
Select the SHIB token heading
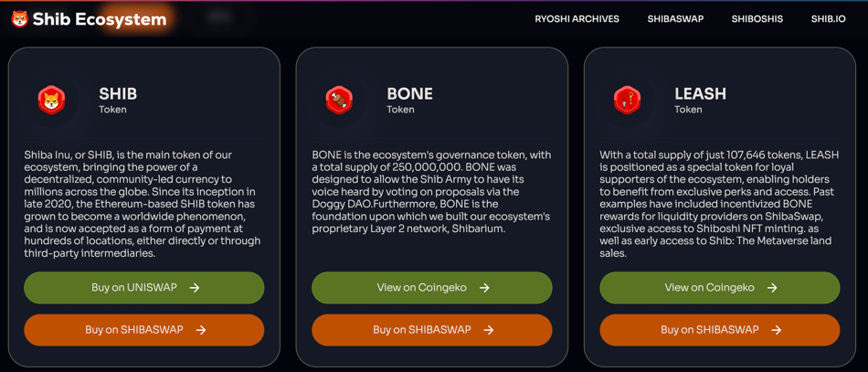[x=118, y=93]
